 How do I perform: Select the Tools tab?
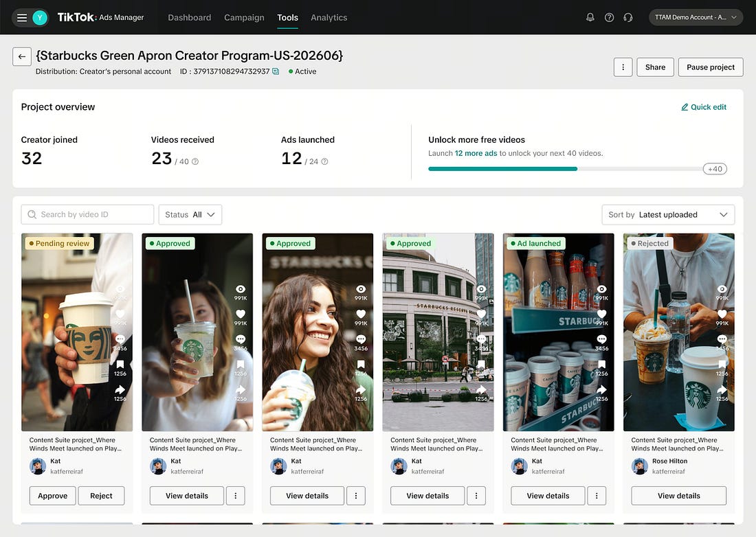[287, 17]
